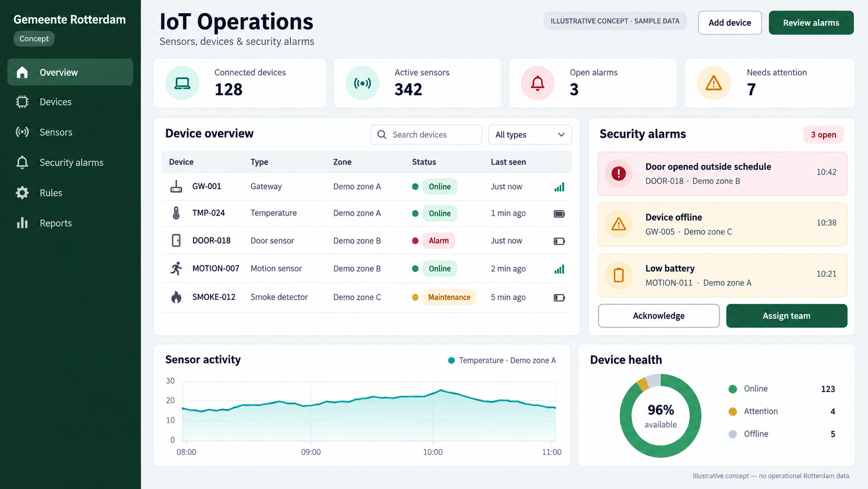The height and width of the screenshot is (489, 868).
Task: Click the signal strength icon in GW-001 row
Action: 559,187
